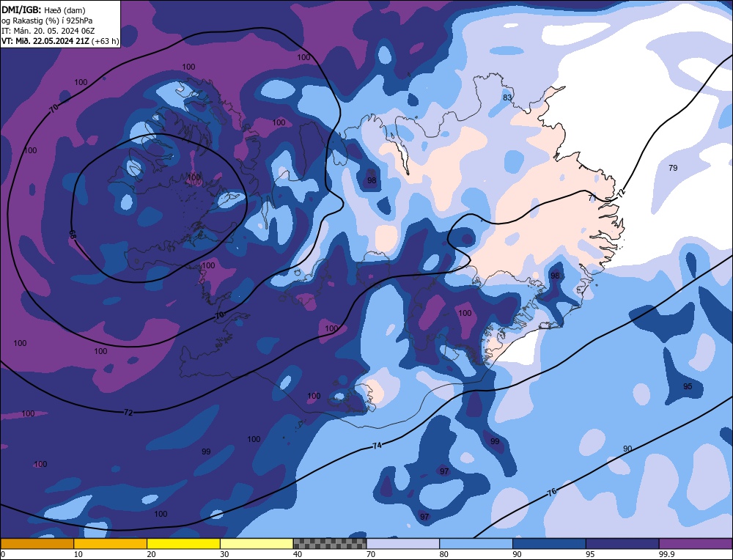This screenshot has height=560, width=733.
Task: Click the light blue 80–90 legend swatch
Action: point(476,544)
